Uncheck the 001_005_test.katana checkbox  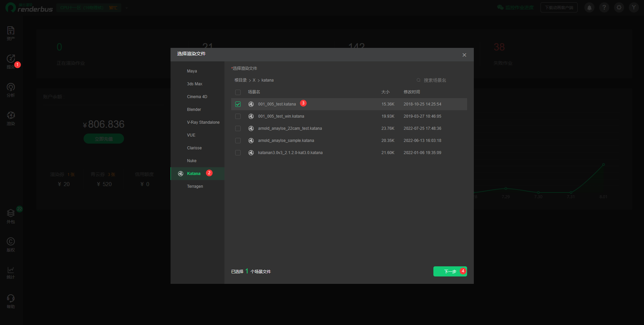pos(238,104)
